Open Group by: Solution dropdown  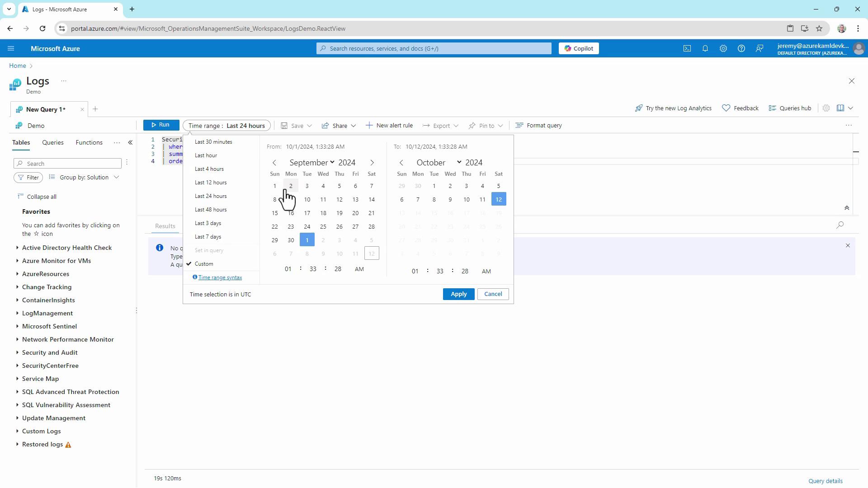pyautogui.click(x=85, y=178)
